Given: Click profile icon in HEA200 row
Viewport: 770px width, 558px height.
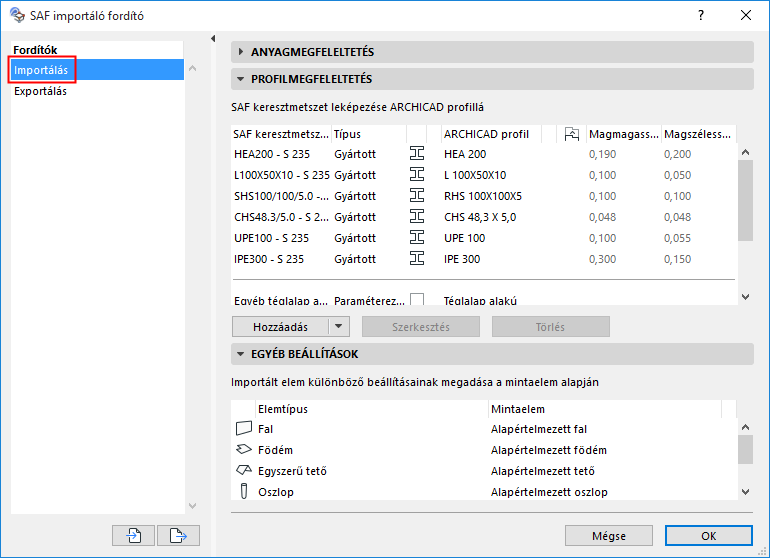Looking at the screenshot, I should coord(417,154).
